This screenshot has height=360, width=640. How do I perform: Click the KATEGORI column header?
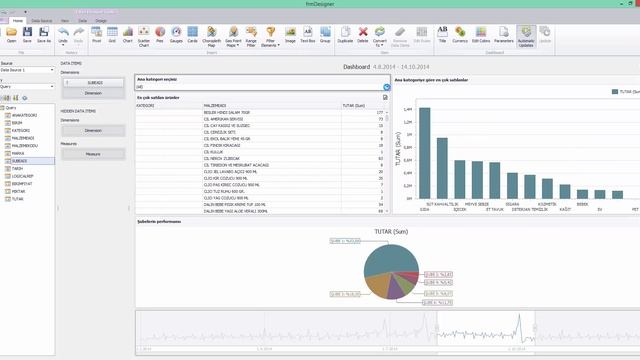click(x=169, y=106)
